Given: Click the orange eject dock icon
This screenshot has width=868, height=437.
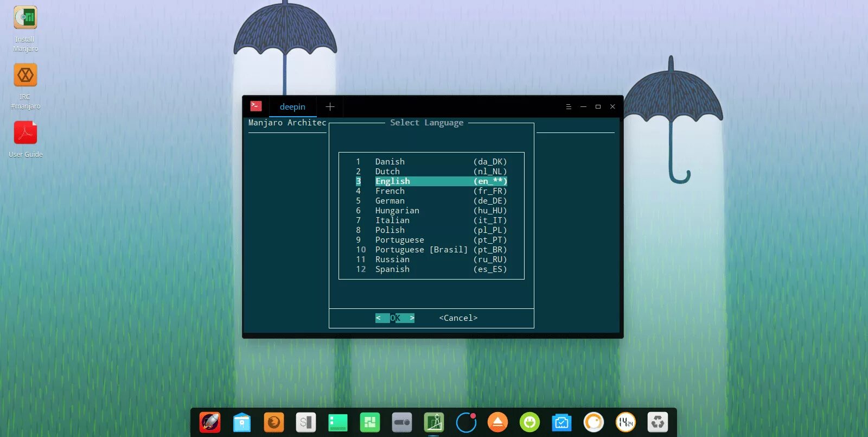Looking at the screenshot, I should click(x=497, y=422).
